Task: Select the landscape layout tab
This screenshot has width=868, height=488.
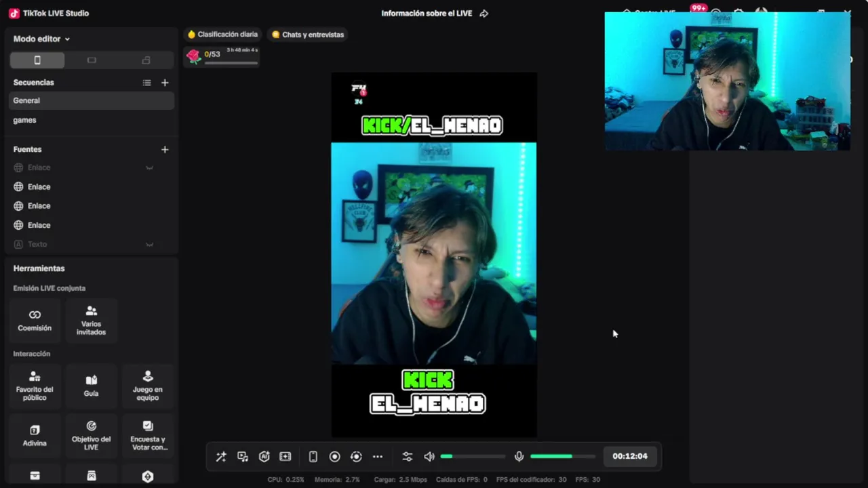Action: 92,60
